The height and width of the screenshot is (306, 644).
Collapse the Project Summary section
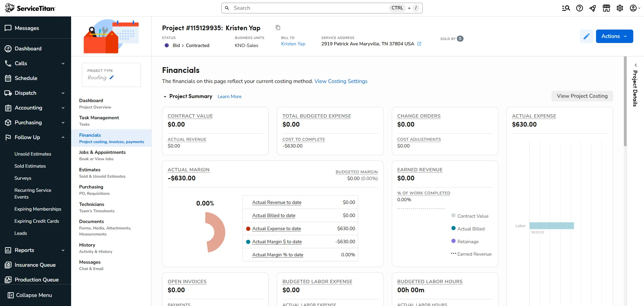click(165, 96)
